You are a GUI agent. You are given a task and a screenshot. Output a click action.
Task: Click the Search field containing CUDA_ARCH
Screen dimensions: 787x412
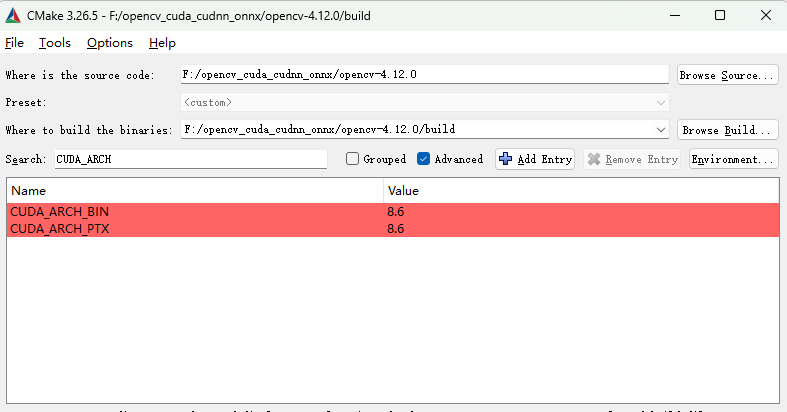pos(190,159)
